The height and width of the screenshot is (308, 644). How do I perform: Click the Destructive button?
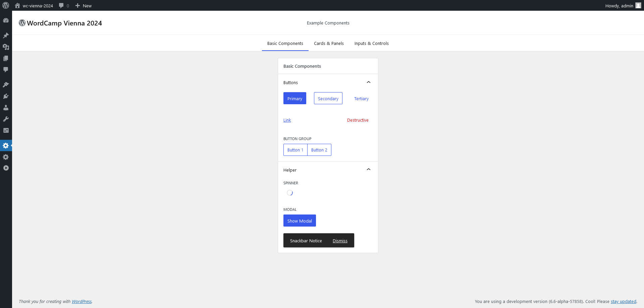(358, 120)
